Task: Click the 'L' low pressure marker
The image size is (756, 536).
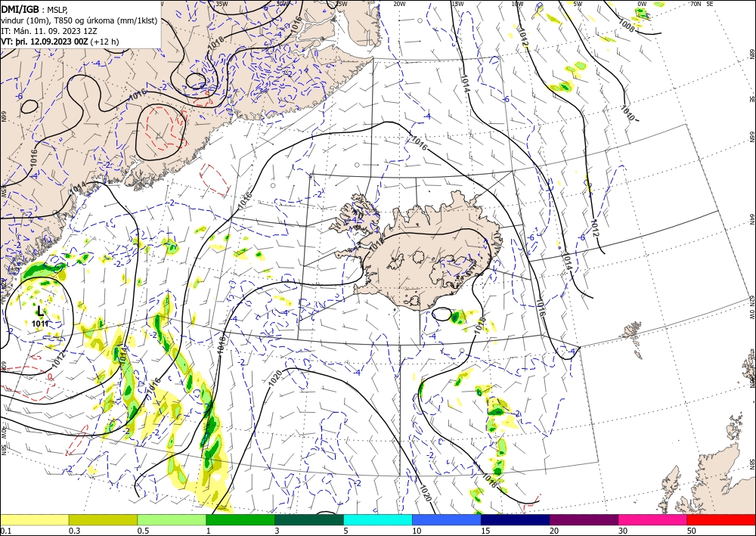Action: pyautogui.click(x=41, y=312)
